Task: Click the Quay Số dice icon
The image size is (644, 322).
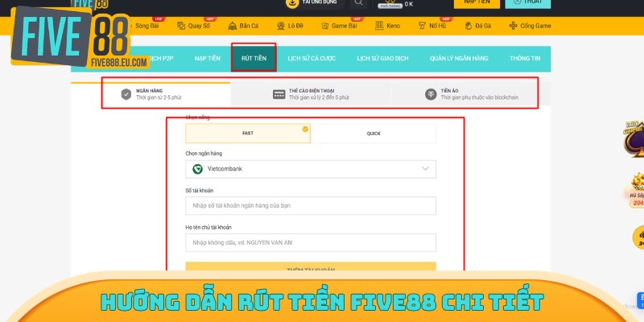Action: 181,26
